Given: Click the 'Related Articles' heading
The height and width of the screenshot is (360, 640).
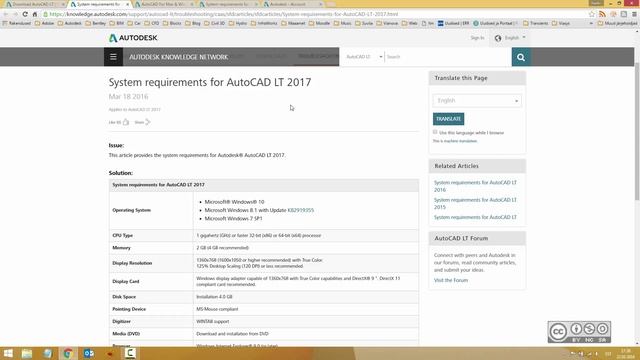Looking at the screenshot, I should [456, 166].
